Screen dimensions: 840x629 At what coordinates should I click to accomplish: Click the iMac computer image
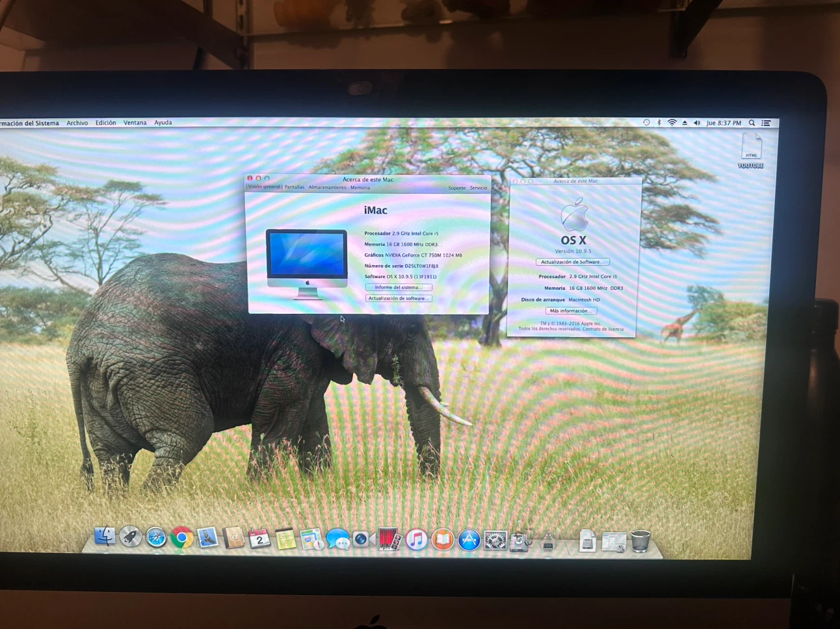click(x=306, y=264)
